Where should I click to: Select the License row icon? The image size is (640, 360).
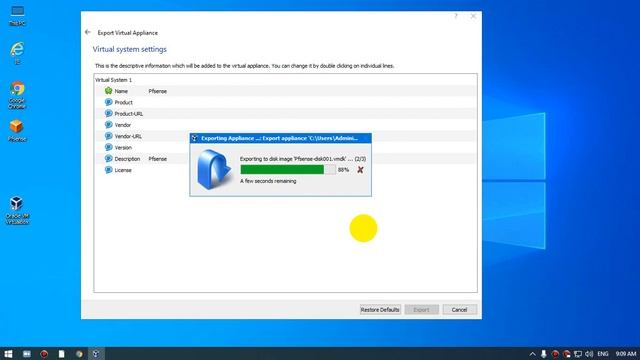coord(108,170)
